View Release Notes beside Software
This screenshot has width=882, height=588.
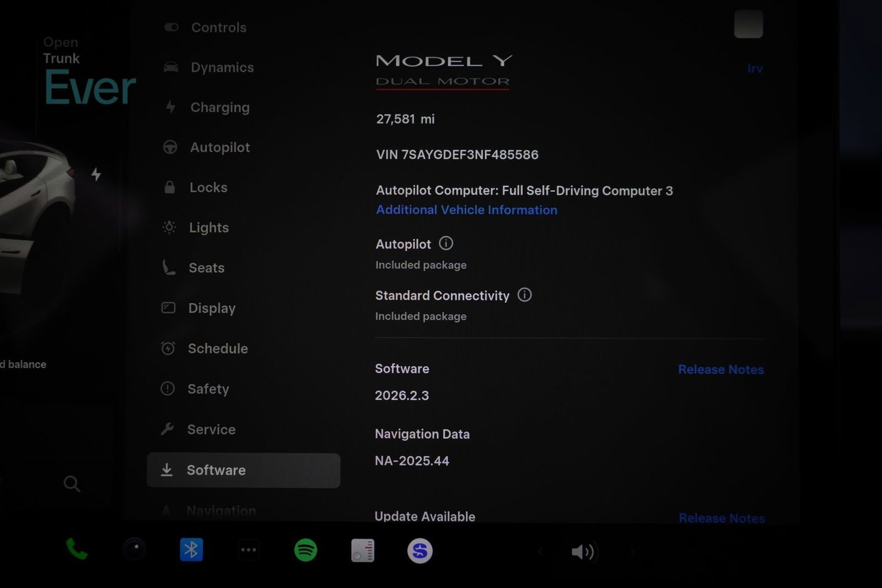pos(720,369)
